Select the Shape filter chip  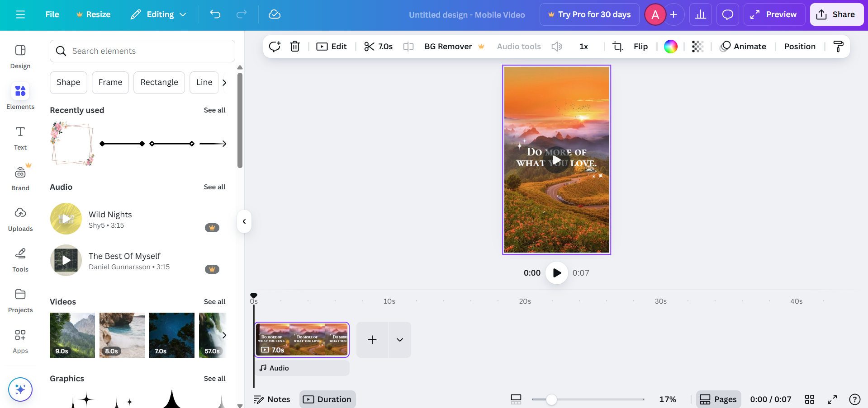pyautogui.click(x=68, y=82)
